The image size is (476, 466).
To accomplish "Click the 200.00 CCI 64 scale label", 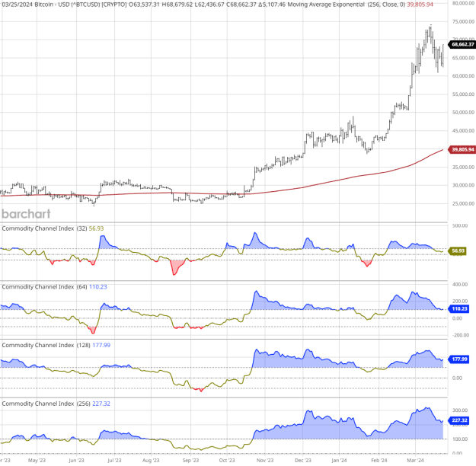I will (x=460, y=302).
